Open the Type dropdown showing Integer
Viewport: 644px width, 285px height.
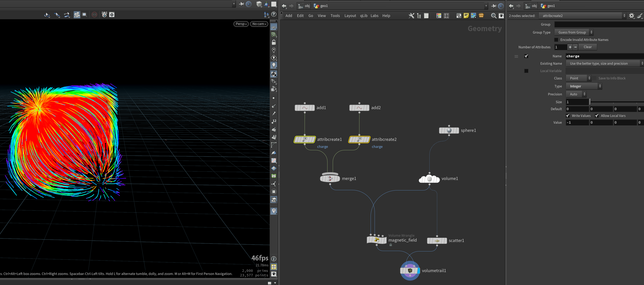[x=584, y=86]
